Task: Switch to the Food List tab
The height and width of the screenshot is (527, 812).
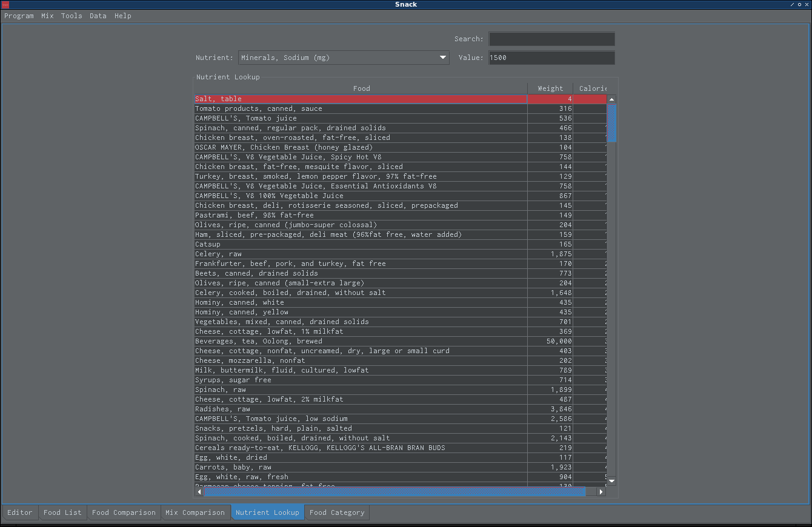Action: 62,512
